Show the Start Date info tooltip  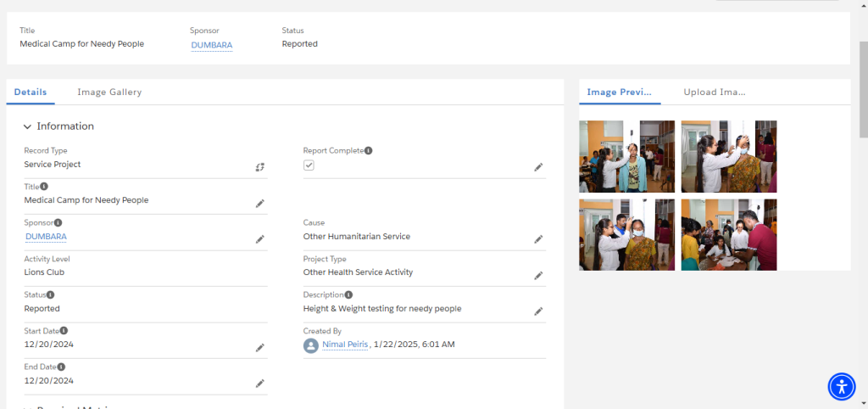click(x=64, y=331)
